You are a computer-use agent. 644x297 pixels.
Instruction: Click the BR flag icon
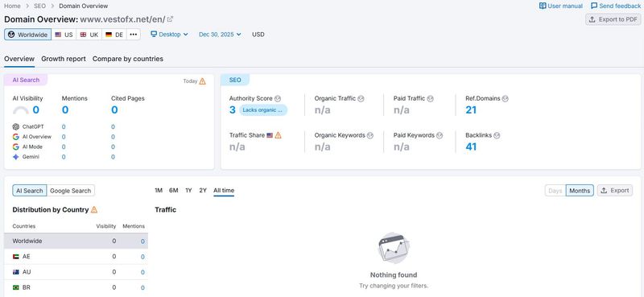pos(16,287)
